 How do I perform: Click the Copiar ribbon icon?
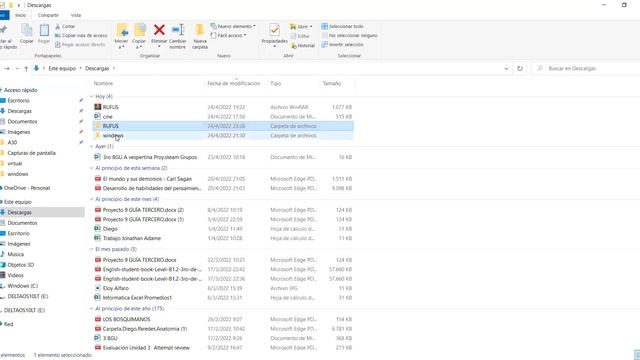(x=27, y=33)
